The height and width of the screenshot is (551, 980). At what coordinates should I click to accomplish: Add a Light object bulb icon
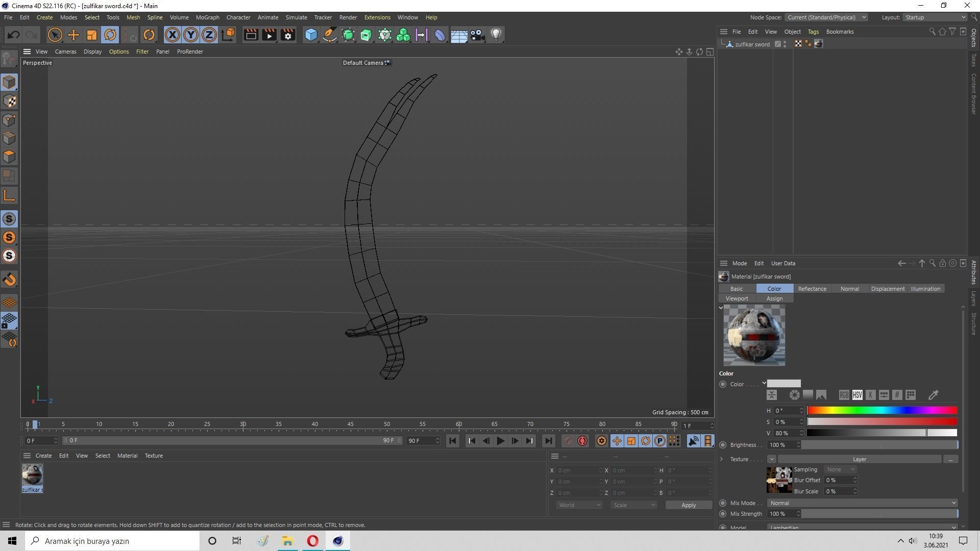coord(496,35)
